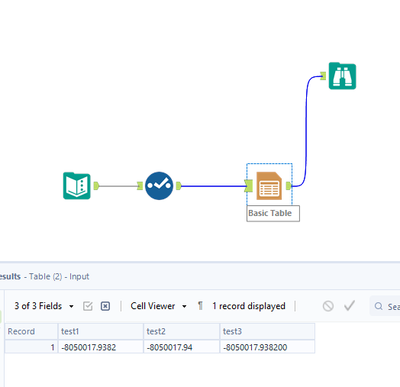Click the Select tool output anchor

[x=178, y=186]
